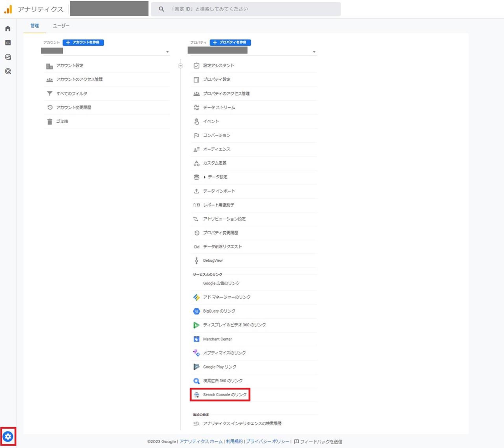Click the Ad Manager striped icon
This screenshot has width=504, height=448.
pyautogui.click(x=196, y=297)
